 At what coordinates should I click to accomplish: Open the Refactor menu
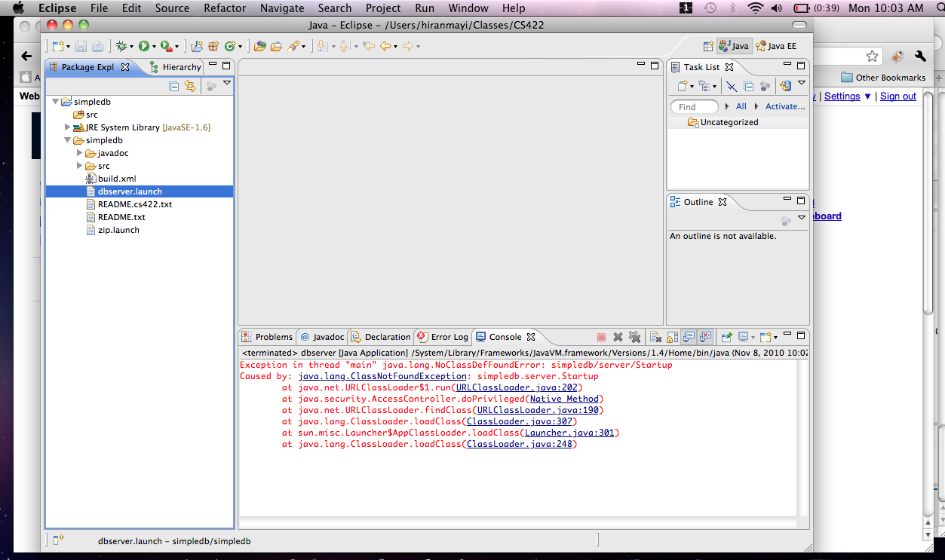point(225,8)
